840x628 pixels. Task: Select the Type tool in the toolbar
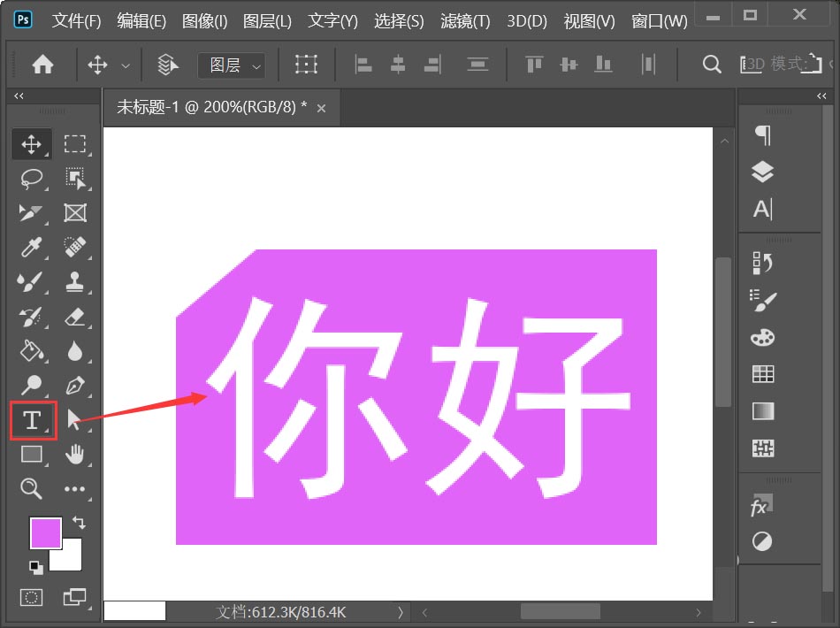pyautogui.click(x=32, y=421)
